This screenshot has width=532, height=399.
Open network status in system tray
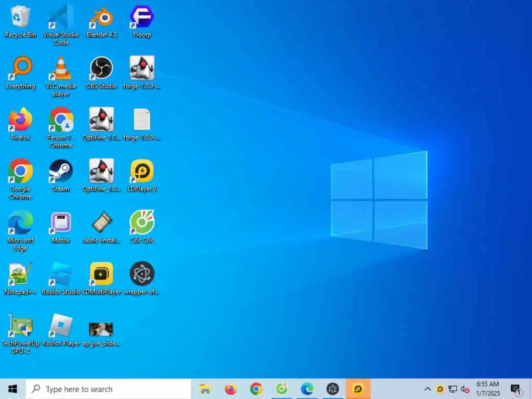pyautogui.click(x=453, y=389)
